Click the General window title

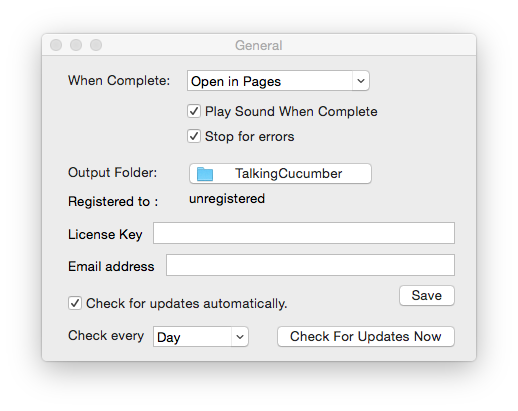tap(259, 45)
